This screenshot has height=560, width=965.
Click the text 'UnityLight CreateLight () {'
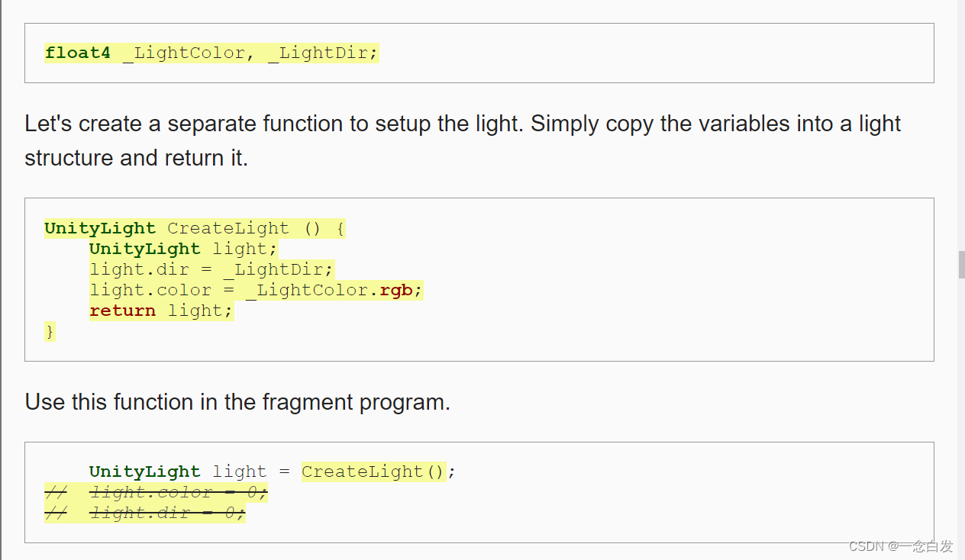195,228
